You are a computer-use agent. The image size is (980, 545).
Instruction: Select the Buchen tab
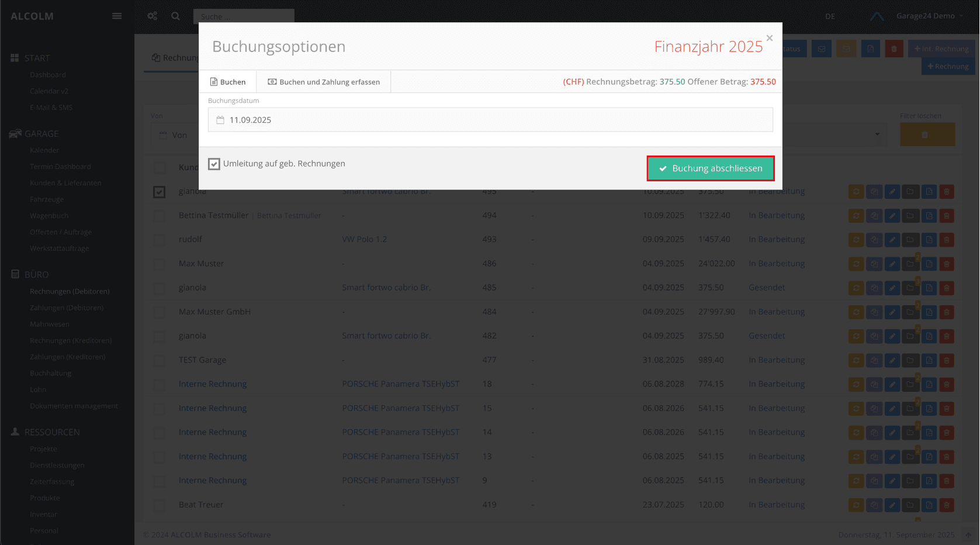pos(228,82)
